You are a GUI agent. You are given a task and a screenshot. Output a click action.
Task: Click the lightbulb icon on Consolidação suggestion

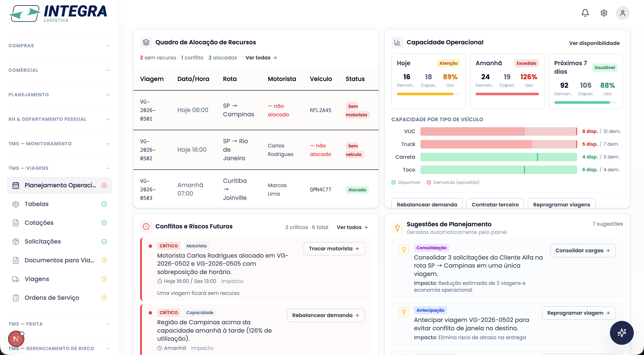[x=404, y=250]
